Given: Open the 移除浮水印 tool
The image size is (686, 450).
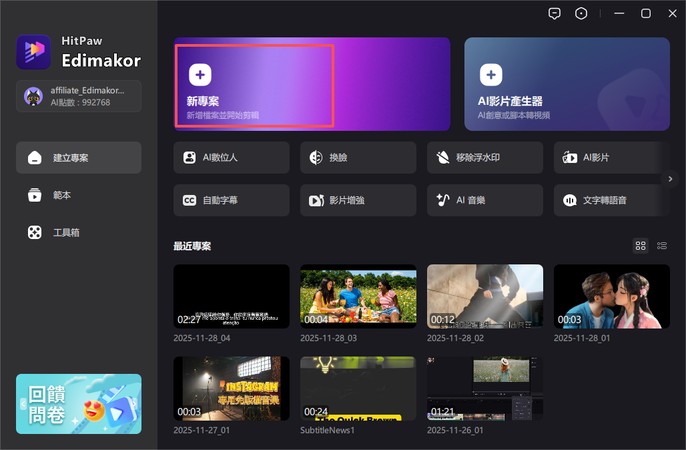Looking at the screenshot, I should pyautogui.click(x=485, y=157).
